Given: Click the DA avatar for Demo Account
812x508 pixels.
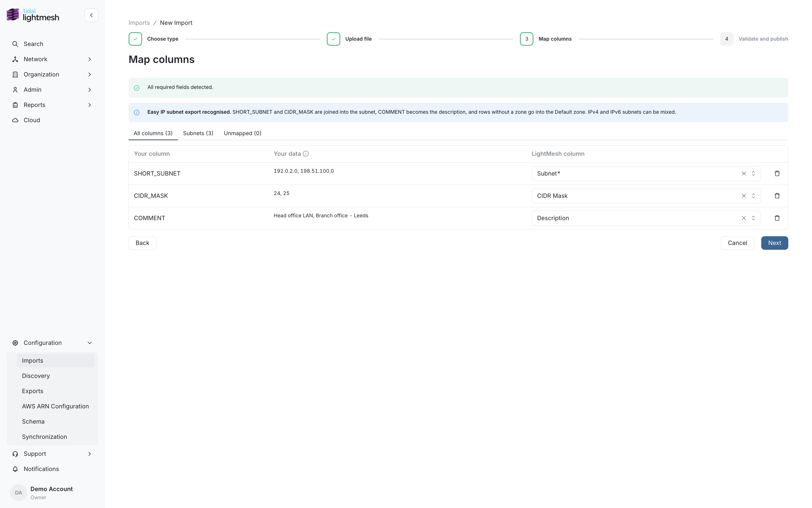Looking at the screenshot, I should pyautogui.click(x=18, y=492).
